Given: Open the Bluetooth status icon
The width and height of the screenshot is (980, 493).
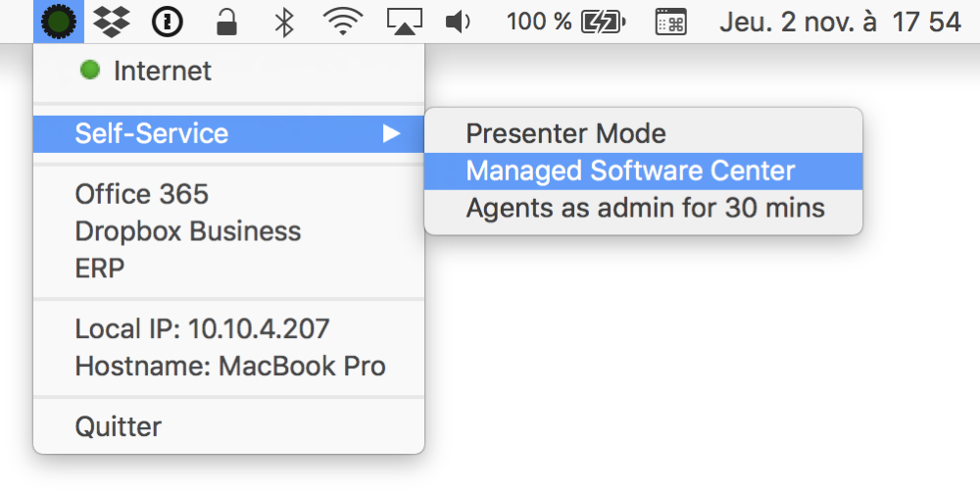Looking at the screenshot, I should click(x=284, y=21).
